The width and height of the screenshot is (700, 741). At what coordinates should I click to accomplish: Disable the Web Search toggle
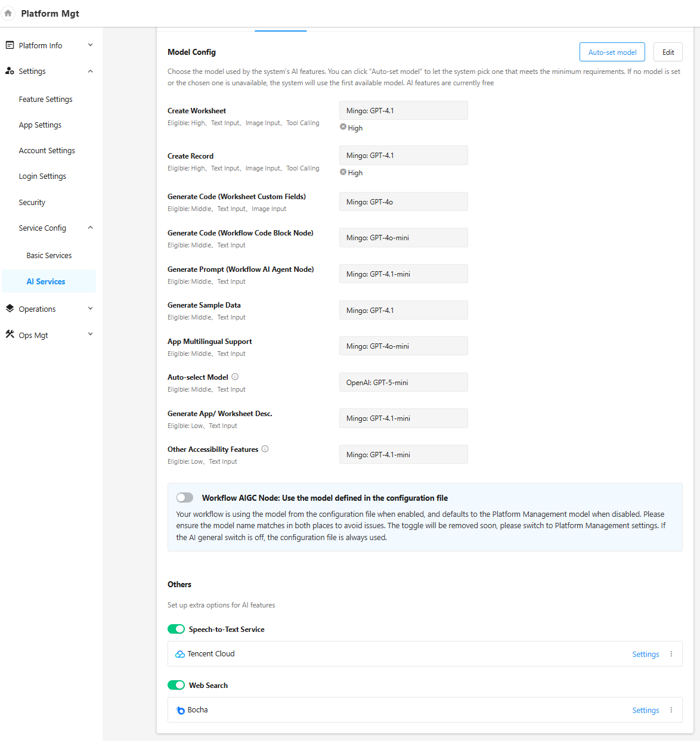[176, 685]
